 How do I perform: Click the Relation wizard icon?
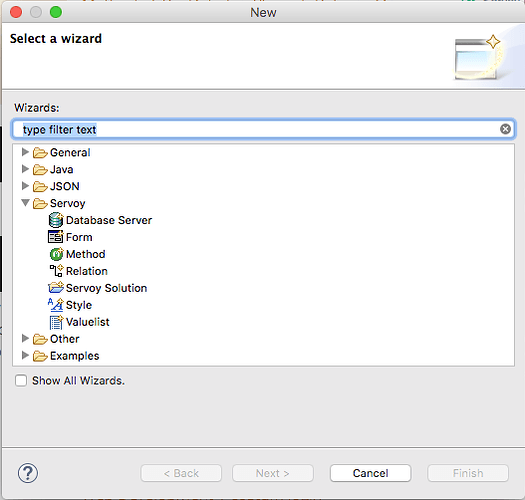56,271
